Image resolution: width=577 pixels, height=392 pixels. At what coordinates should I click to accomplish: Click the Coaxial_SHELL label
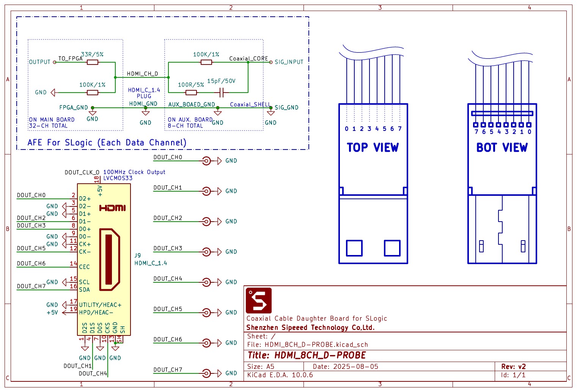pyautogui.click(x=250, y=104)
